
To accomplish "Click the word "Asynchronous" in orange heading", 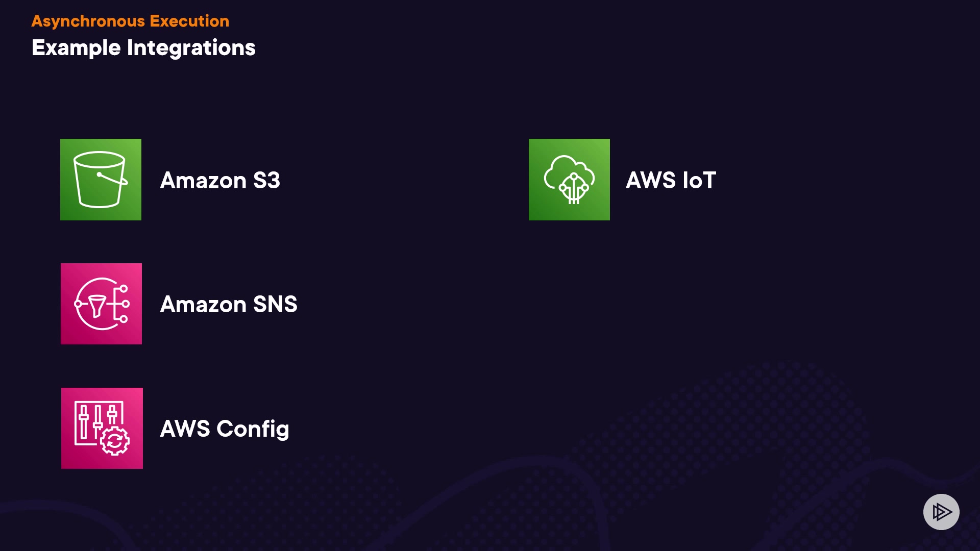I will 88,21.
